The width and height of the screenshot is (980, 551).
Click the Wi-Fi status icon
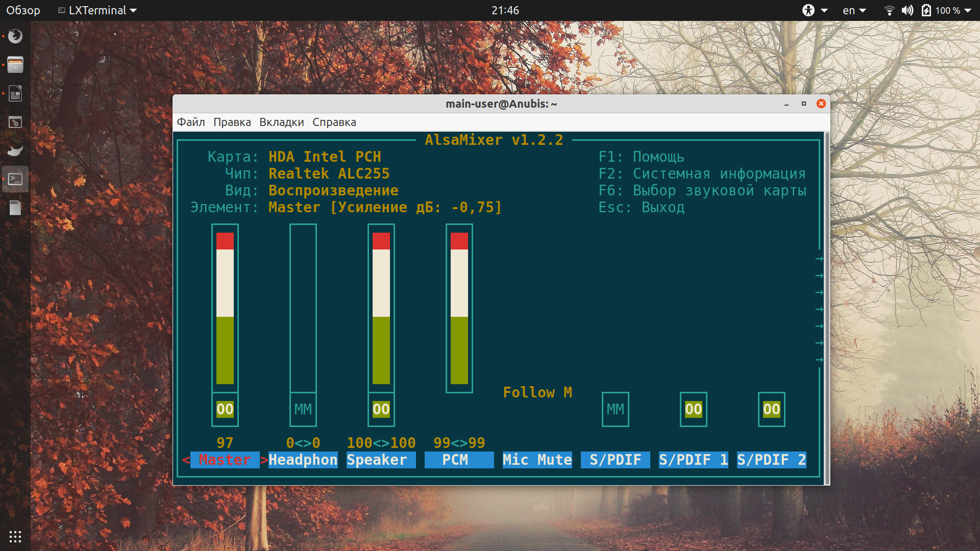pyautogui.click(x=889, y=10)
